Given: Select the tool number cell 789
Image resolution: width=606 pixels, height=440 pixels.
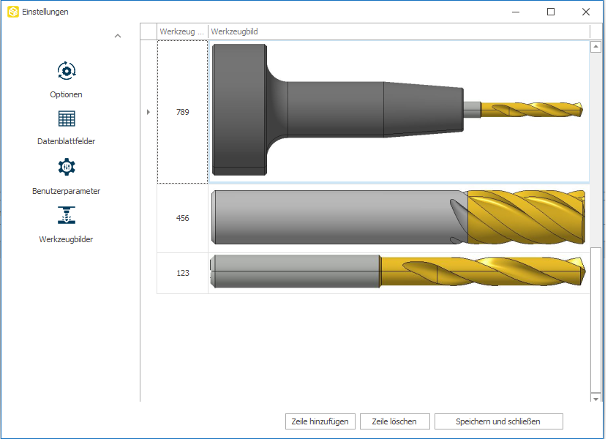Looking at the screenshot, I should click(182, 112).
